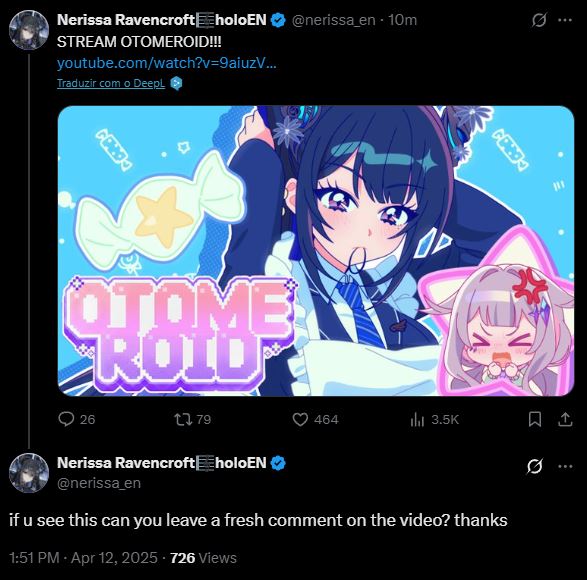Click Traduzir com o DeepL link
This screenshot has height=580, width=587.
[111, 83]
